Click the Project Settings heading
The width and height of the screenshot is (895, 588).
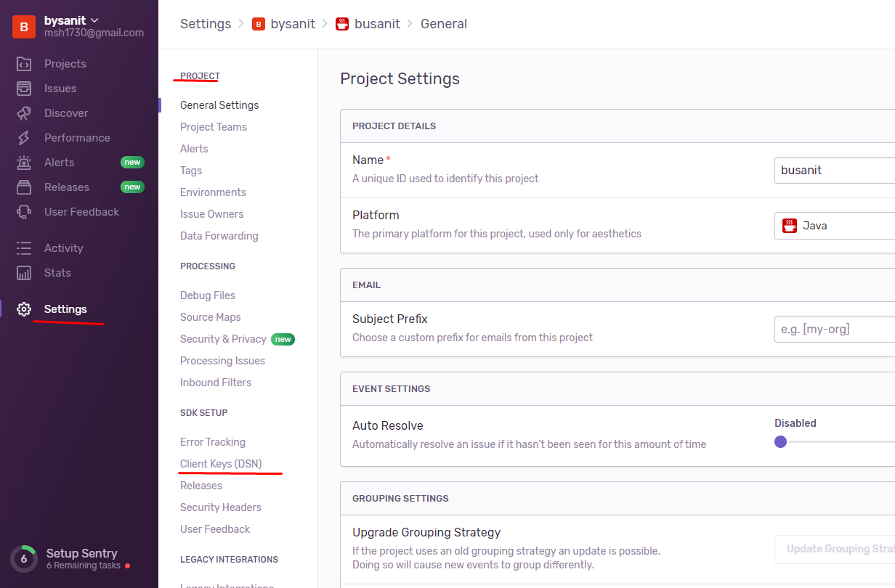pyautogui.click(x=400, y=78)
